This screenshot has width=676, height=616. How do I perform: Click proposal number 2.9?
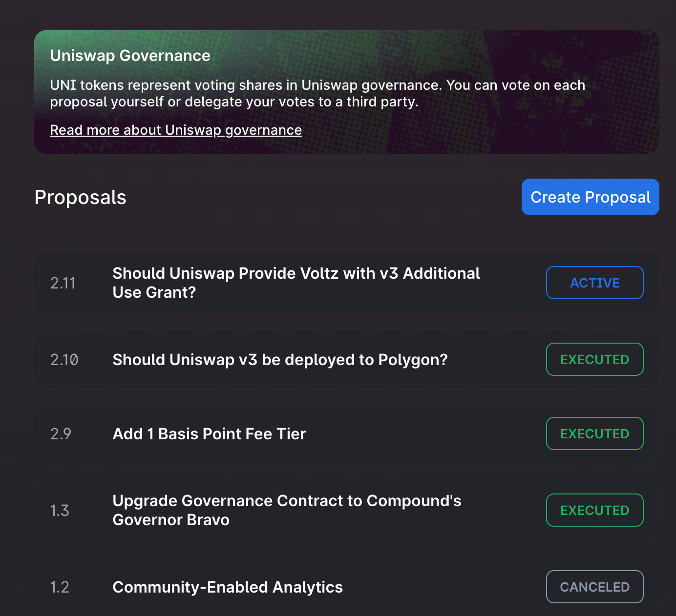click(x=61, y=434)
